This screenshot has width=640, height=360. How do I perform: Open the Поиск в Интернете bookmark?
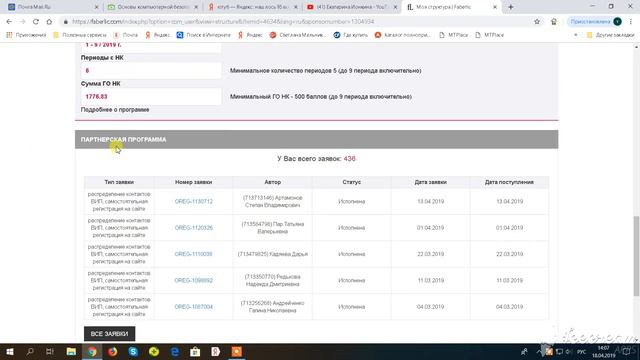(203, 35)
